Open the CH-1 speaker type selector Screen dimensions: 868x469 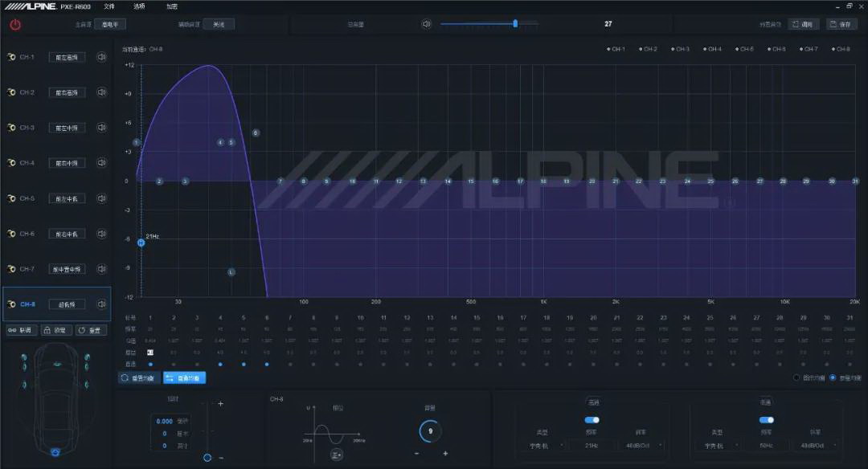pos(67,58)
